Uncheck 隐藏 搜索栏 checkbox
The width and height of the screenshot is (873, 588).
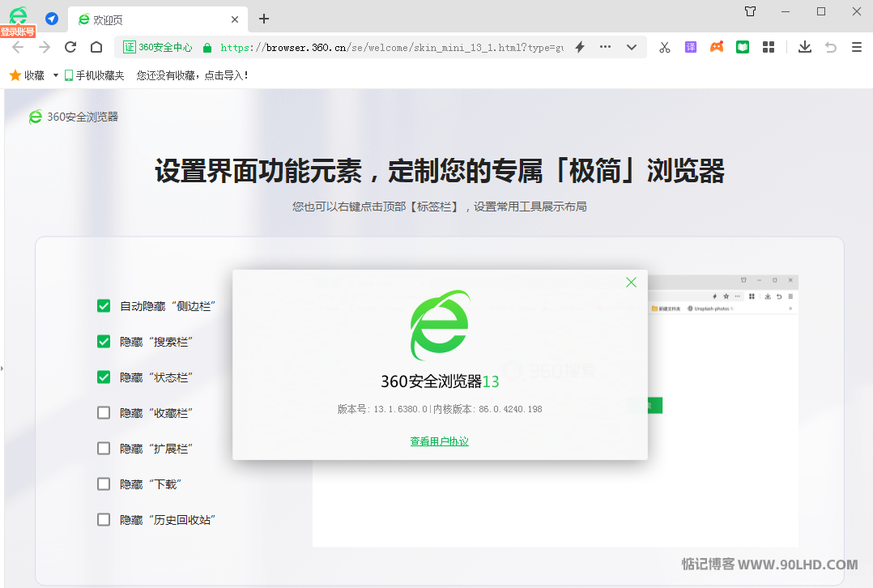pyautogui.click(x=104, y=341)
